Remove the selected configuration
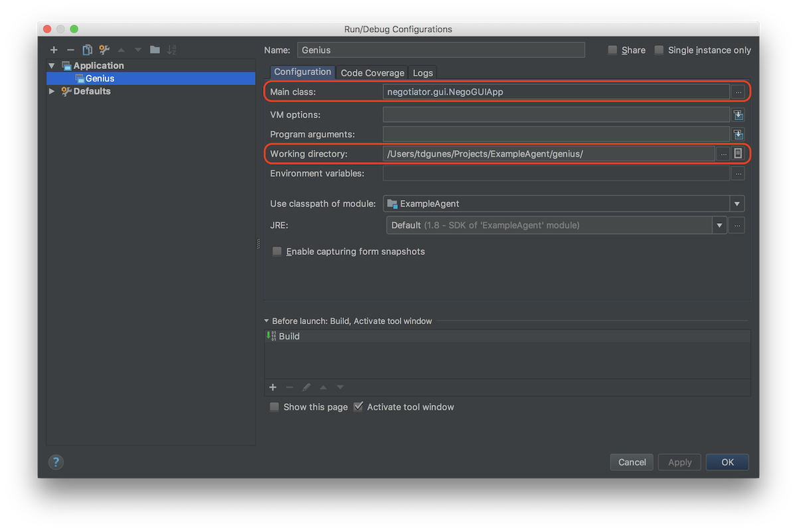This screenshot has height=532, width=797. pyautogui.click(x=70, y=50)
